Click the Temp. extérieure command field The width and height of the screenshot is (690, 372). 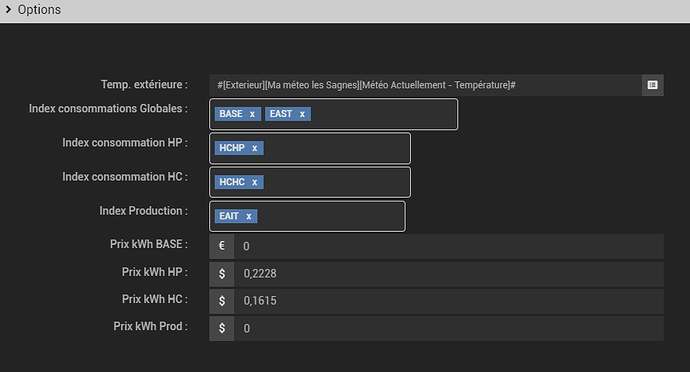coord(426,85)
